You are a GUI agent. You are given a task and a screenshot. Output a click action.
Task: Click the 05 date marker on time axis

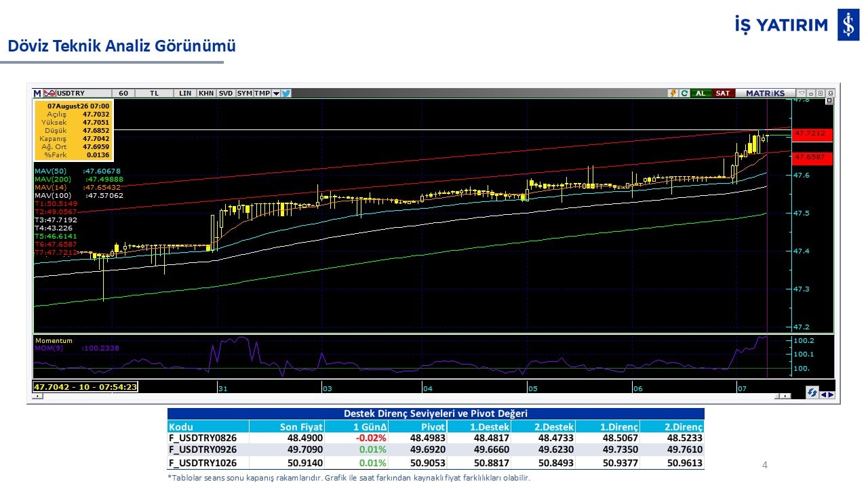click(x=533, y=388)
